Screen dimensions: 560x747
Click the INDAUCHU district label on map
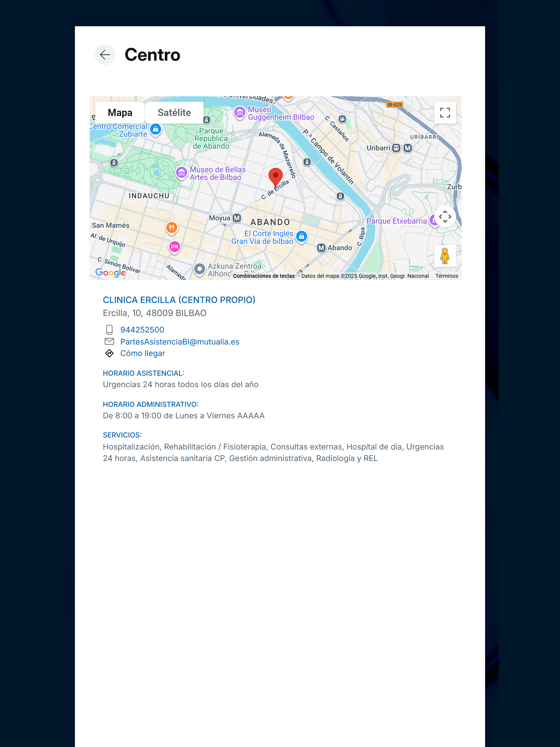point(149,196)
